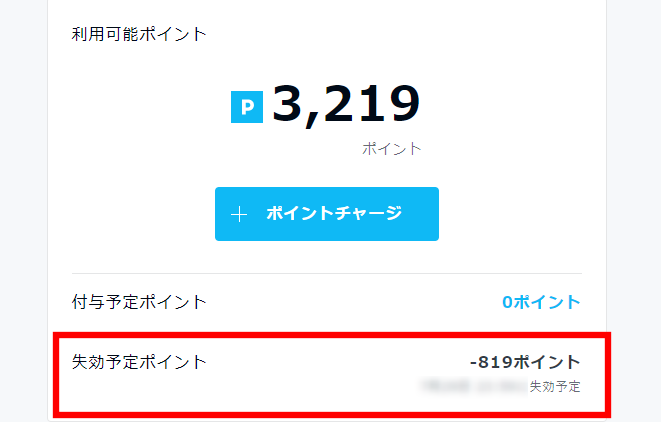Click the small 失効予定 text
Viewport: 661px width, 422px height.
pos(554,386)
